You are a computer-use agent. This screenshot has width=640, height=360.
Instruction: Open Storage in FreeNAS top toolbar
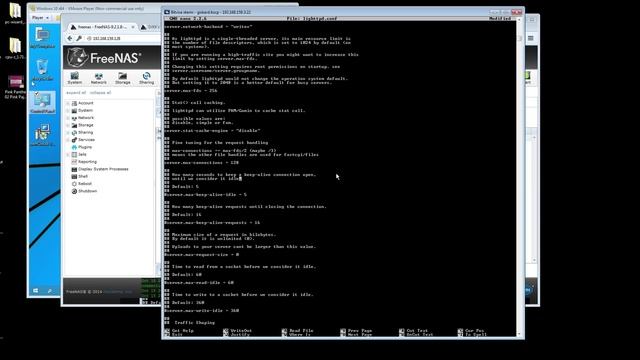click(122, 78)
